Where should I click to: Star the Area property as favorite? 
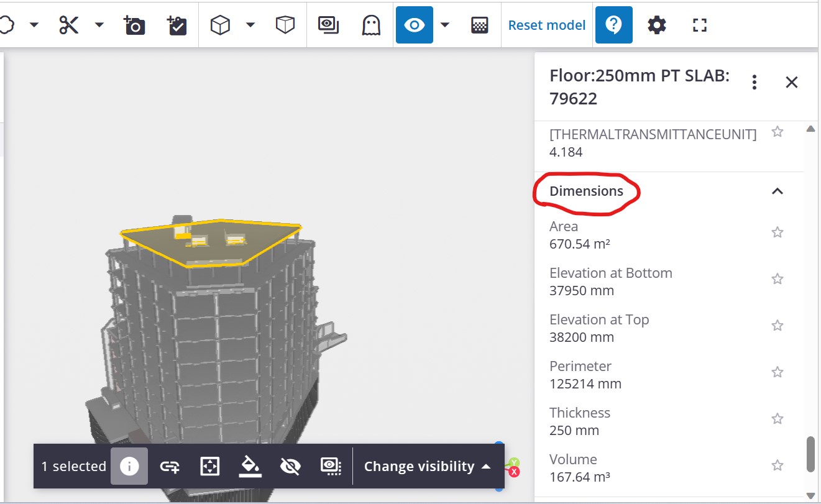coord(777,232)
